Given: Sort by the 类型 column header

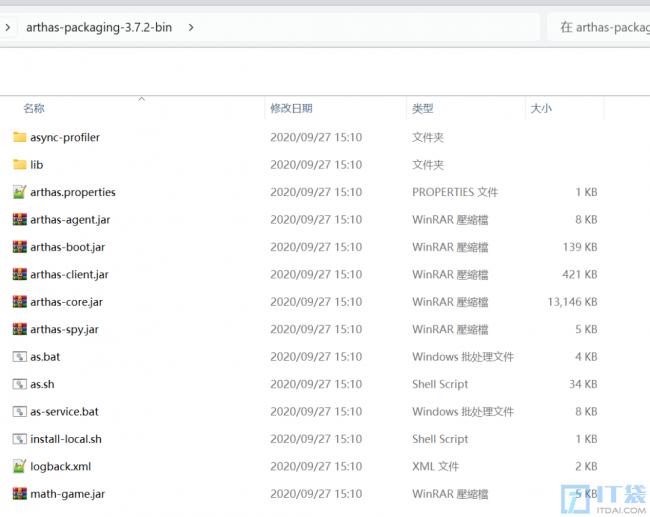Looking at the screenshot, I should point(423,109).
